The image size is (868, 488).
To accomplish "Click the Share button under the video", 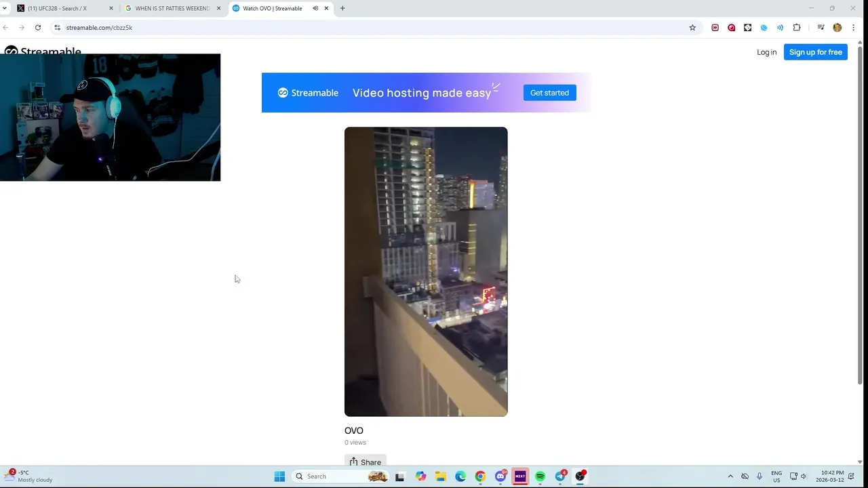I will pos(365,462).
